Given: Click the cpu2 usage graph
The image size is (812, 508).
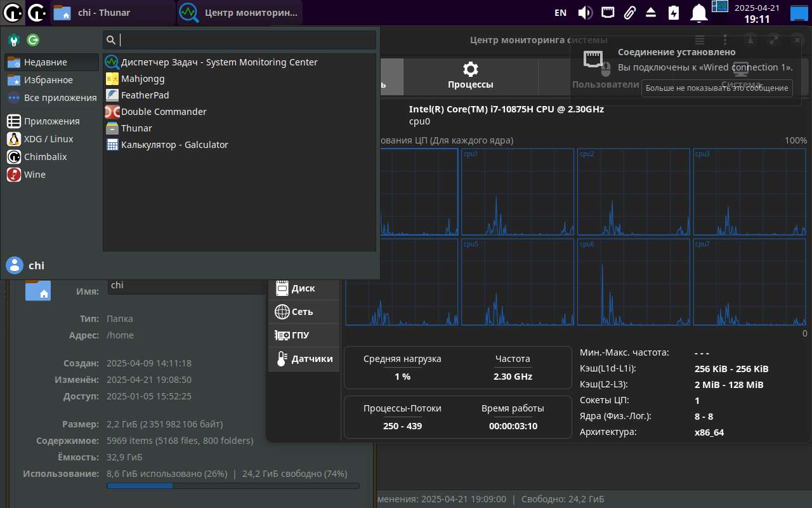Looking at the screenshot, I should click(x=634, y=192).
